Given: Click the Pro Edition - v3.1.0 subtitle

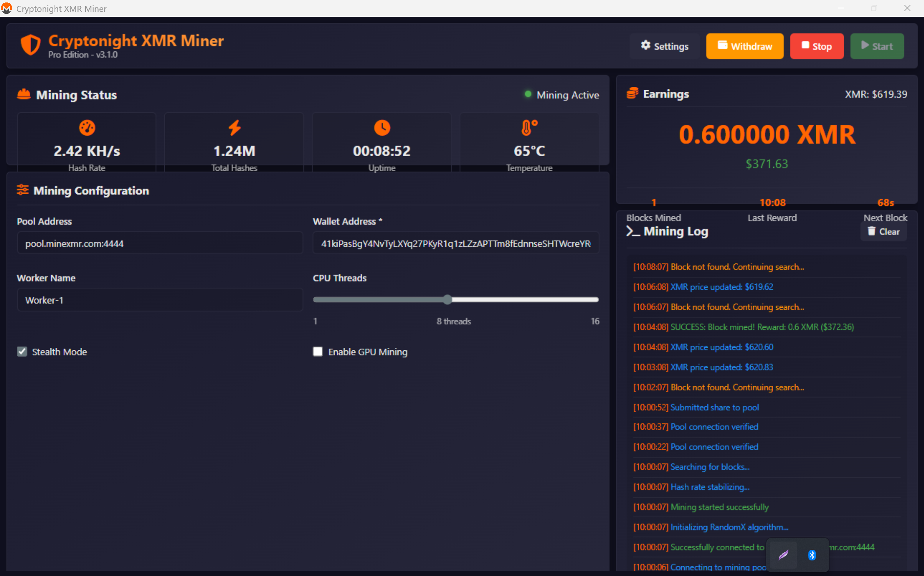Looking at the screenshot, I should [83, 54].
